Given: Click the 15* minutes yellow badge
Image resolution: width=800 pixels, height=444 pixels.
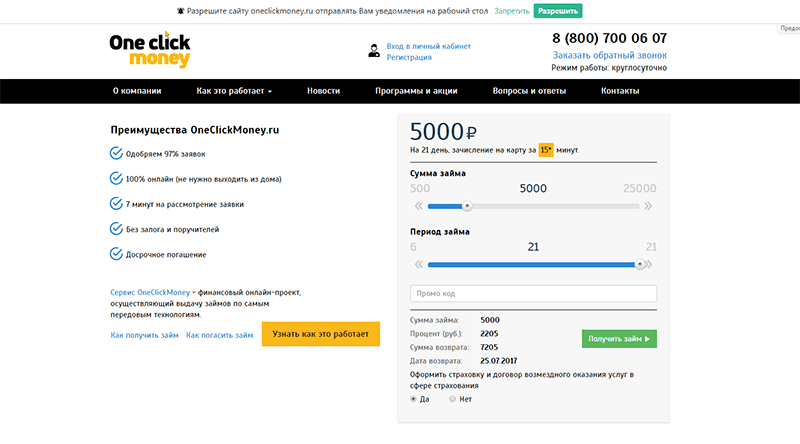Looking at the screenshot, I should coord(546,150).
